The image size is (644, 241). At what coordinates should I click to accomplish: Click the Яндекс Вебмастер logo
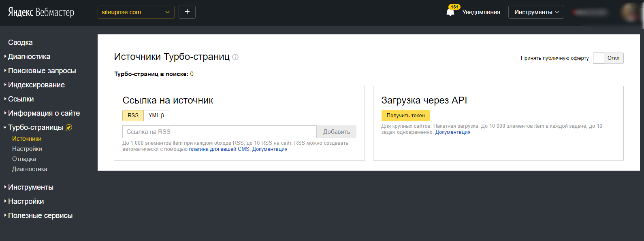pos(41,12)
